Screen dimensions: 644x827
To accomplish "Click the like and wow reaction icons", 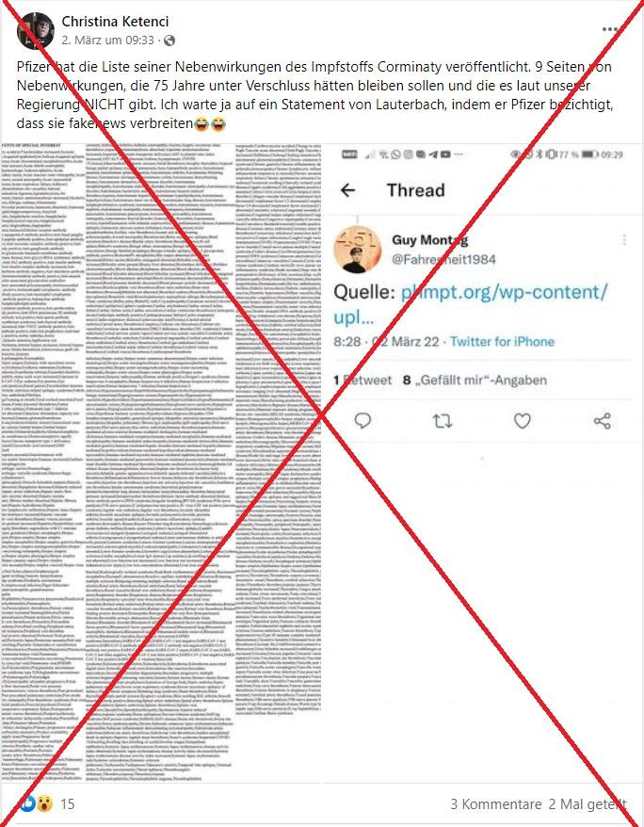I will tap(38, 803).
